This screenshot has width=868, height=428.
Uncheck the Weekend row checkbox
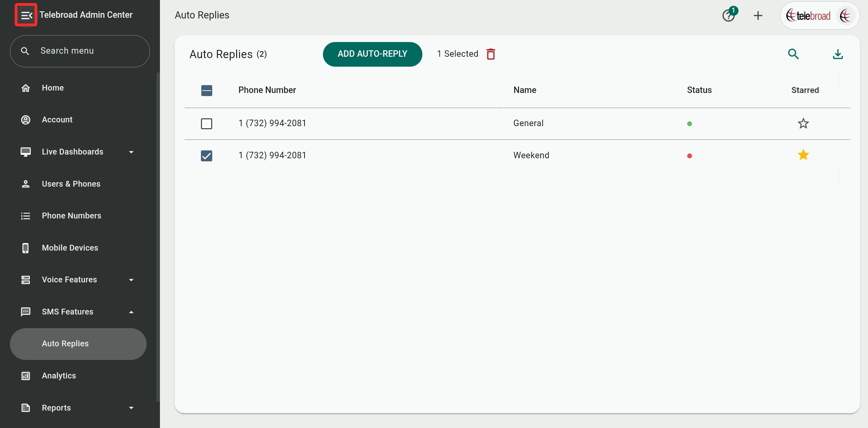[x=206, y=156]
